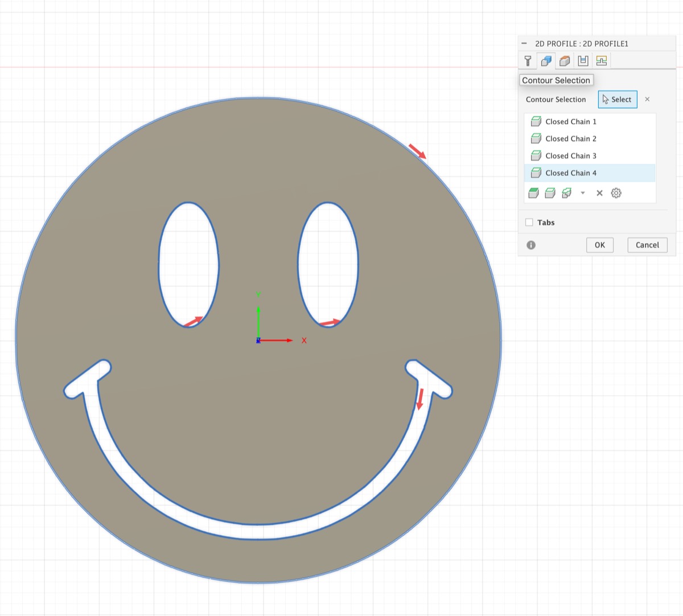
Task: Click the silhouette selection mode icon
Action: (566, 193)
